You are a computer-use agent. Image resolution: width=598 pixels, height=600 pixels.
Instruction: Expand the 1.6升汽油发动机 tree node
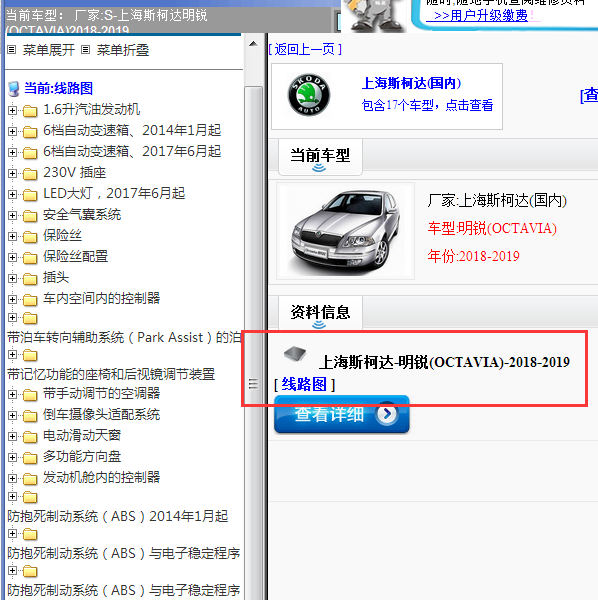pyautogui.click(x=12, y=111)
